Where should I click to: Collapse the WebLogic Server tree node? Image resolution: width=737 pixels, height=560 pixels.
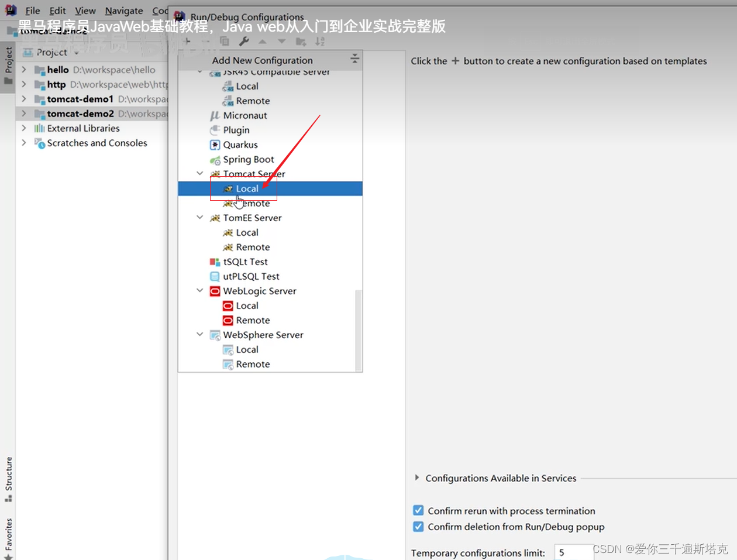(x=200, y=291)
